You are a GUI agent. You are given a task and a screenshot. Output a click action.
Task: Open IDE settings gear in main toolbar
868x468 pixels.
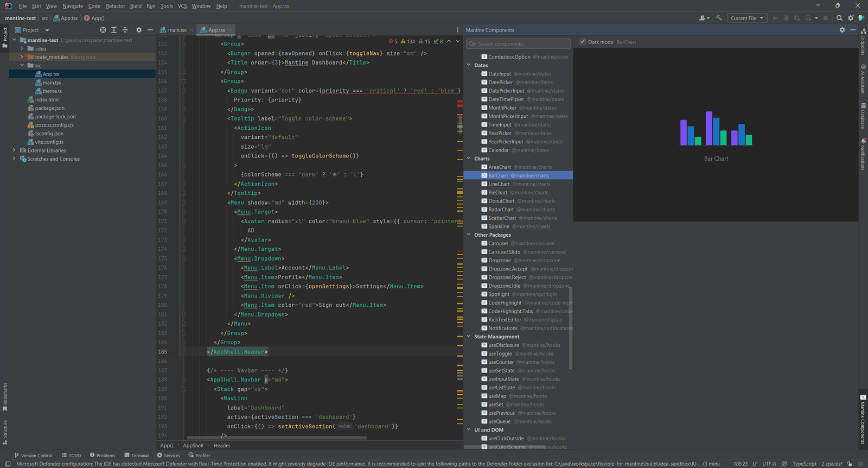(851, 18)
